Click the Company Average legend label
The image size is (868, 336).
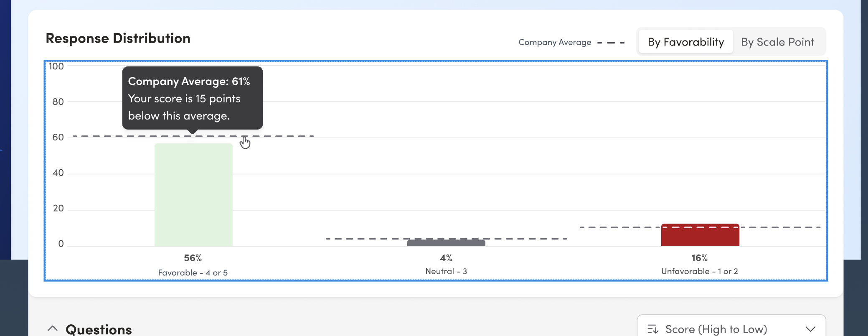pos(555,42)
